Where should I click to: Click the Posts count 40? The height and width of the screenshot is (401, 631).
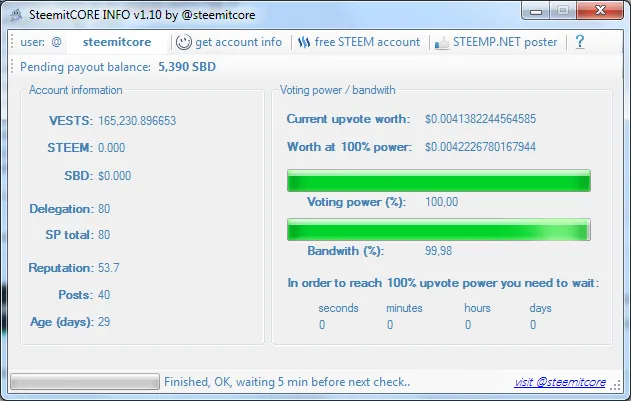coord(104,295)
